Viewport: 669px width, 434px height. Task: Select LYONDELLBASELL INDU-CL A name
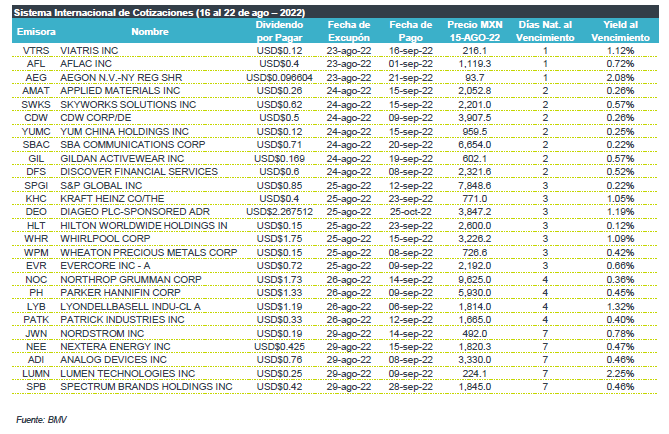click(130, 307)
